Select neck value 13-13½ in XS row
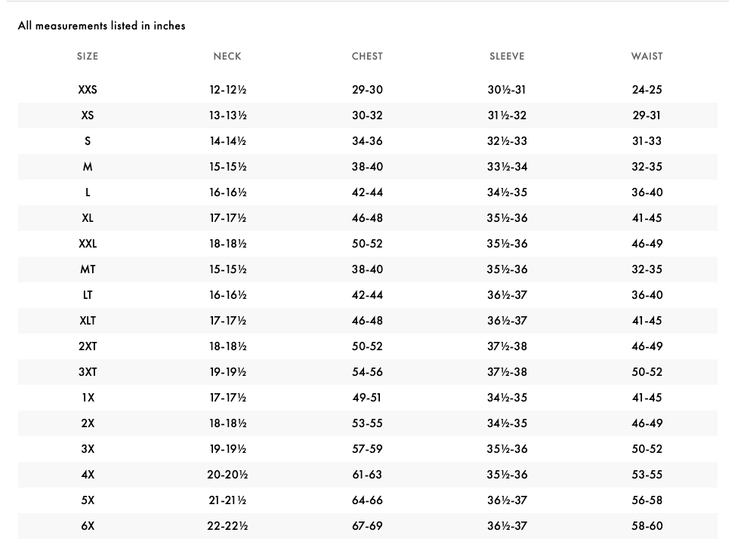The height and width of the screenshot is (560, 744). tap(227, 115)
